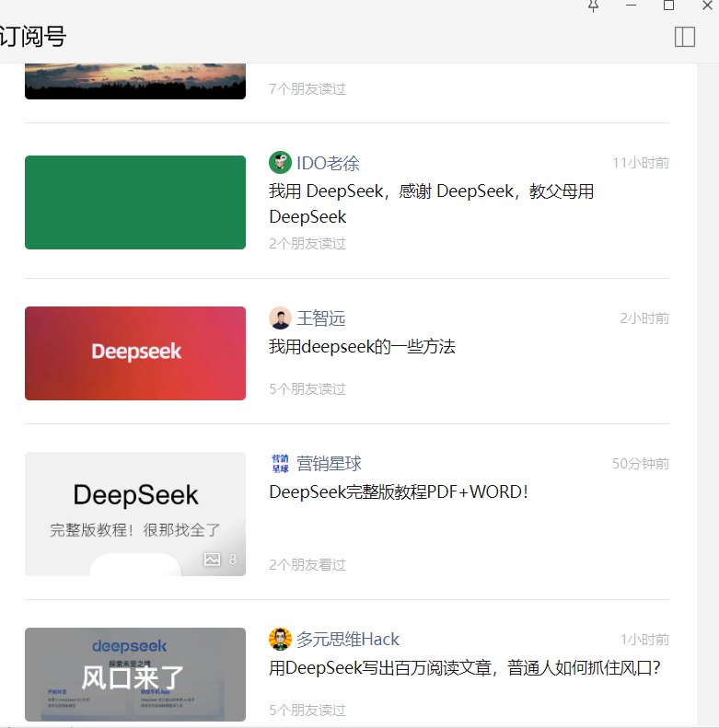Click 7个朋友读过 text

(307, 88)
